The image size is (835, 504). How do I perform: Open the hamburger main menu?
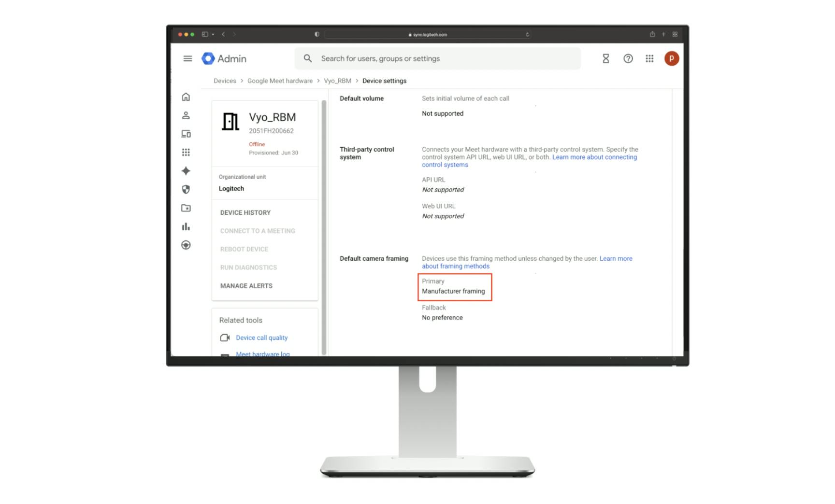pyautogui.click(x=187, y=58)
